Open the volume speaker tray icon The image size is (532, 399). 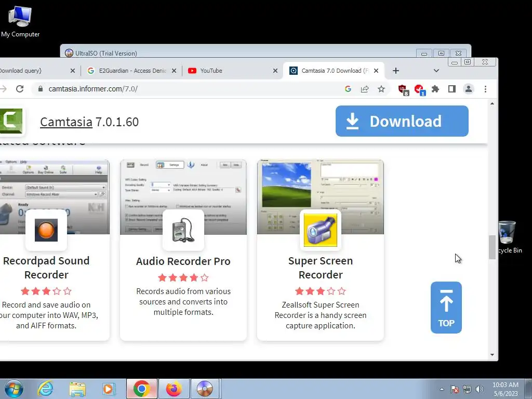[x=480, y=389]
